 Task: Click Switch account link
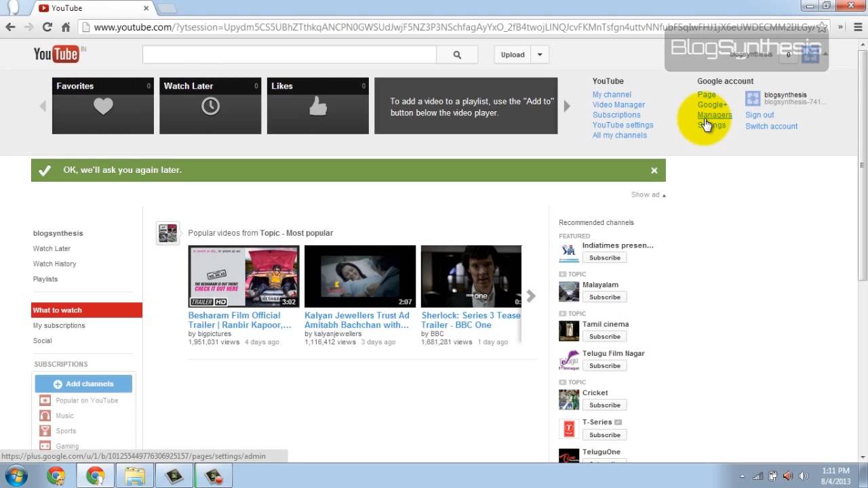pyautogui.click(x=771, y=126)
